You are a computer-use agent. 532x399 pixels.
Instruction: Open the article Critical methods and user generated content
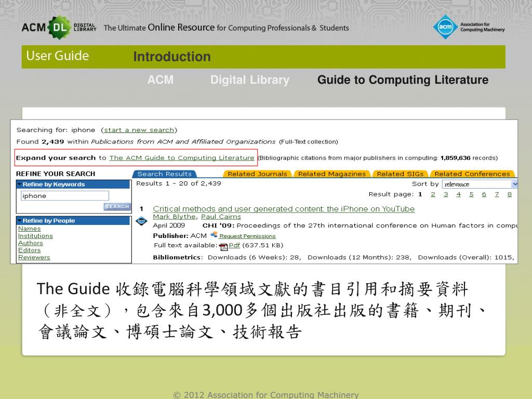(284, 209)
